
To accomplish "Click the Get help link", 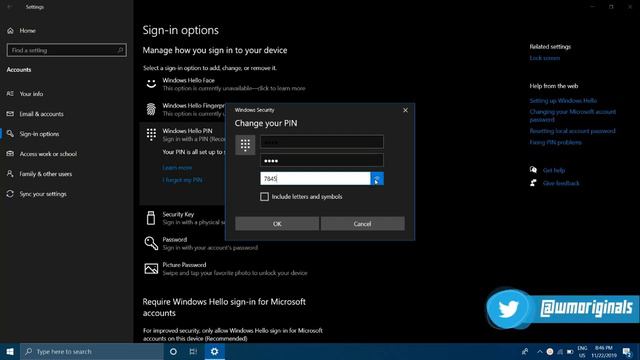I will [x=553, y=170].
